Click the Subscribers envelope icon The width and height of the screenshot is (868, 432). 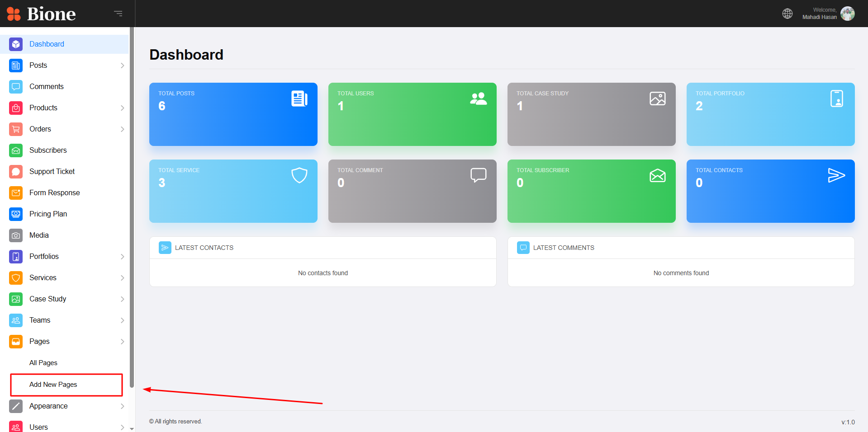click(16, 150)
